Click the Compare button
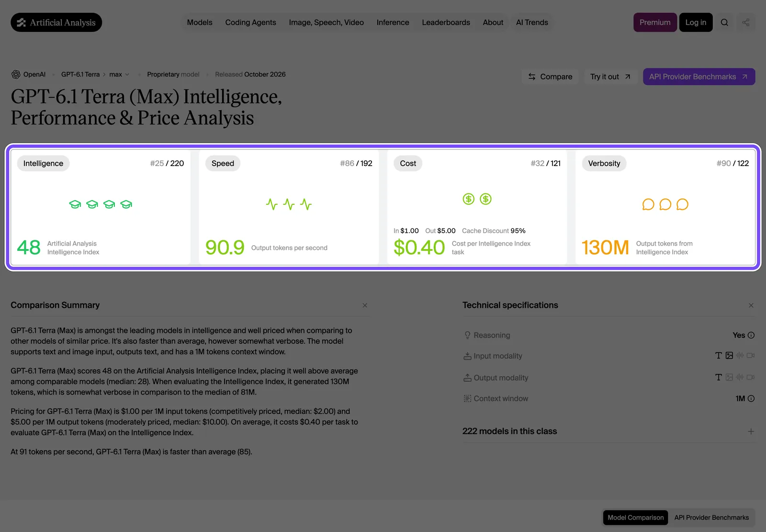This screenshot has height=532, width=766. (550, 77)
